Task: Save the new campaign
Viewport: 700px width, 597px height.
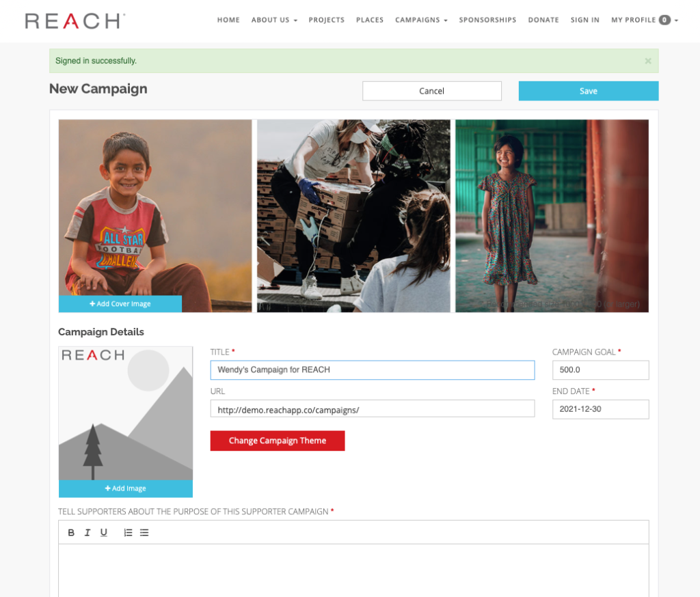Action: 589,91
